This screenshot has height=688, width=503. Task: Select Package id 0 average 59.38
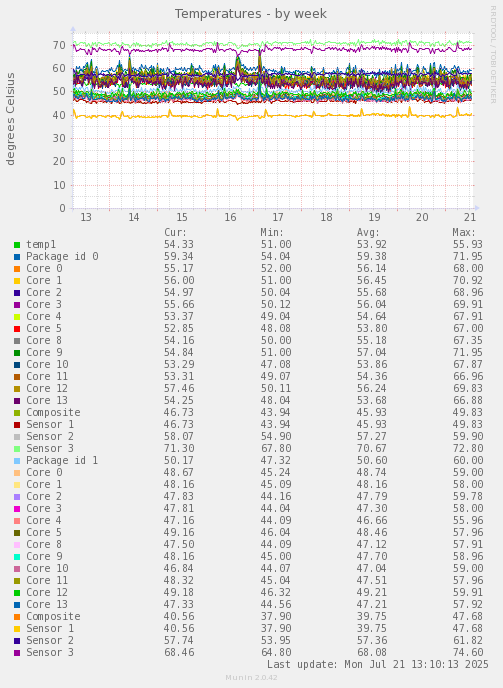372,256
